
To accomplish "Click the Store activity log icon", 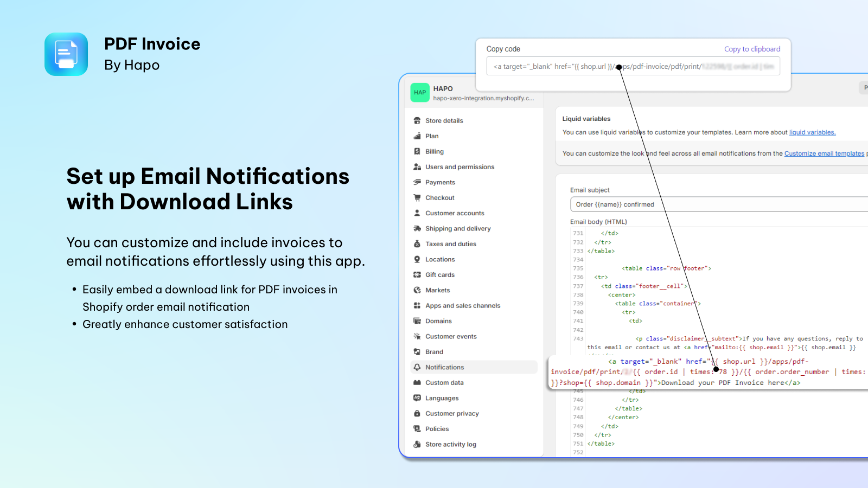I will pyautogui.click(x=417, y=444).
